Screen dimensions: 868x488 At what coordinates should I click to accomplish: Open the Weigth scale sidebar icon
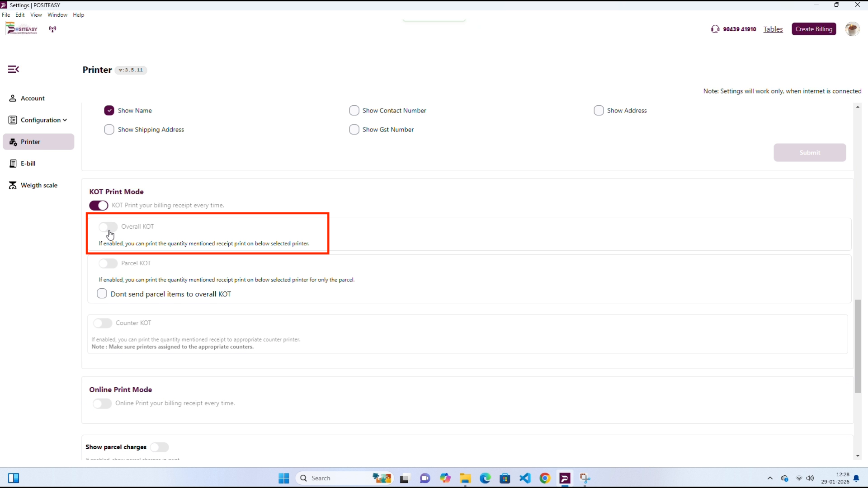13,185
